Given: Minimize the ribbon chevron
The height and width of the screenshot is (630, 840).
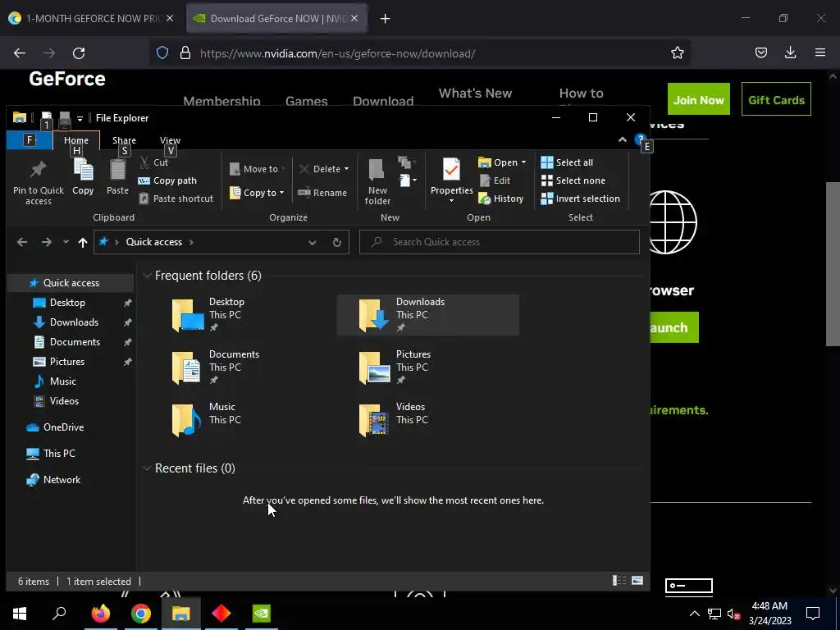Looking at the screenshot, I should [x=622, y=139].
